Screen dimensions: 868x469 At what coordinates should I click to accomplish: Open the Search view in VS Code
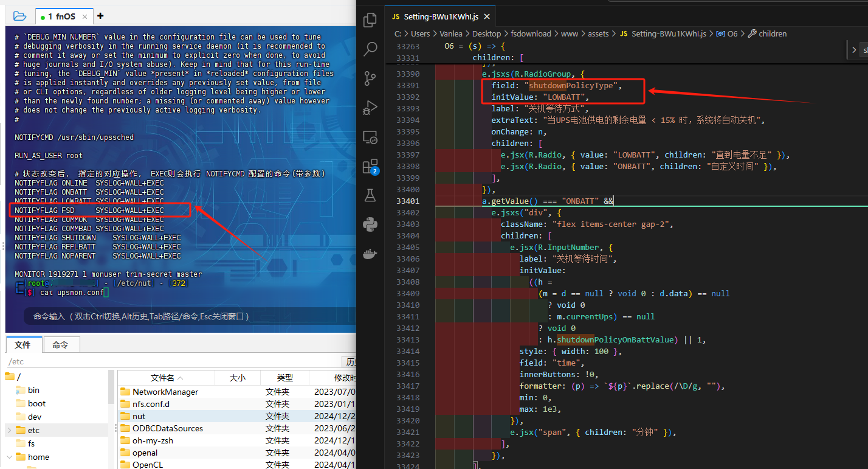(x=370, y=49)
